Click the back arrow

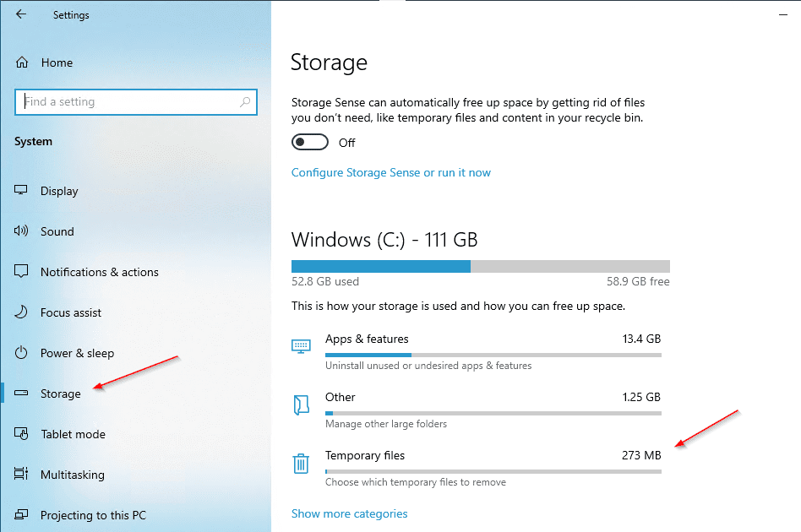[x=19, y=14]
